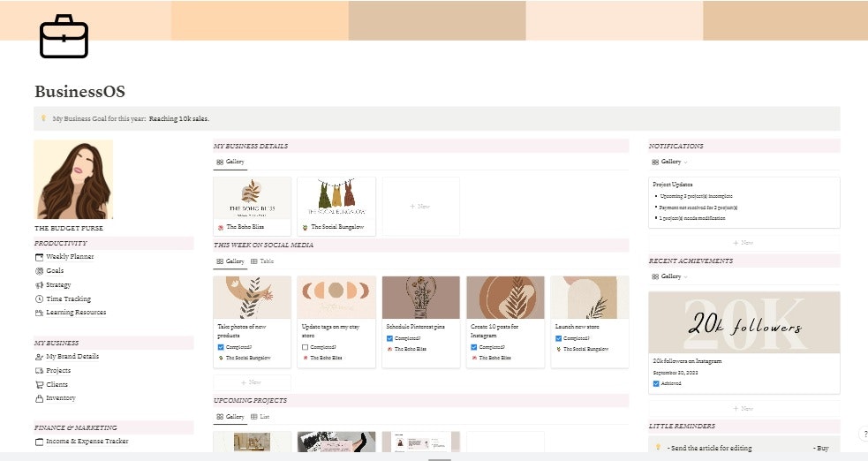
Task: Open the Goals page link
Action: click(55, 271)
